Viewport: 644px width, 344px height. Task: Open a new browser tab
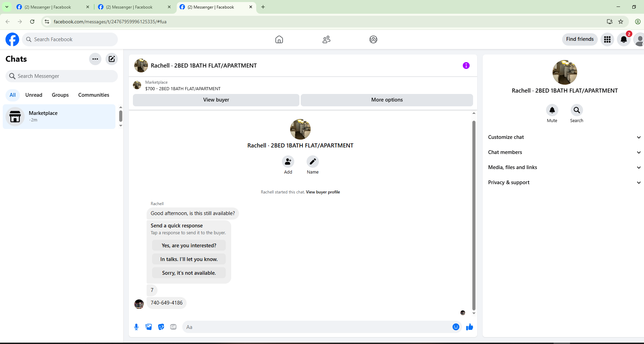[x=263, y=7]
